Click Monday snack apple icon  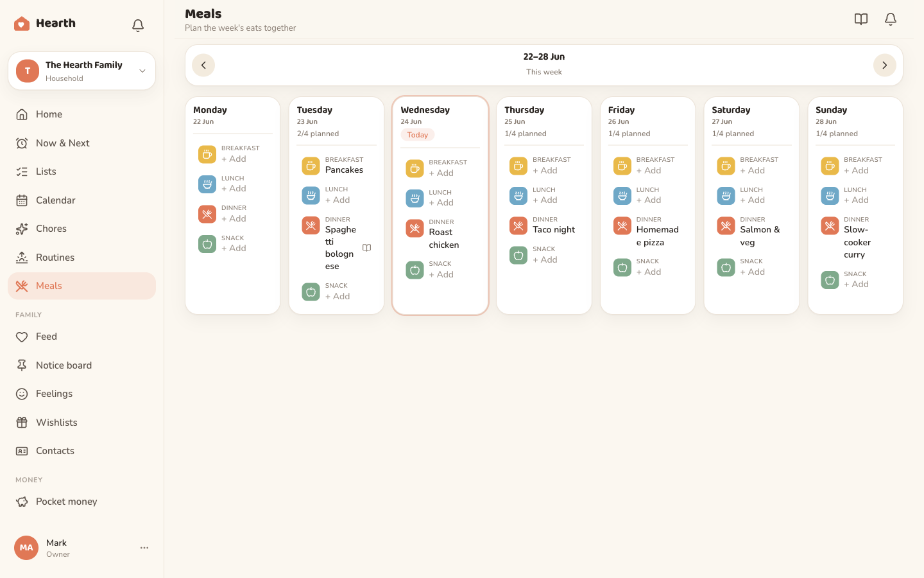click(207, 244)
